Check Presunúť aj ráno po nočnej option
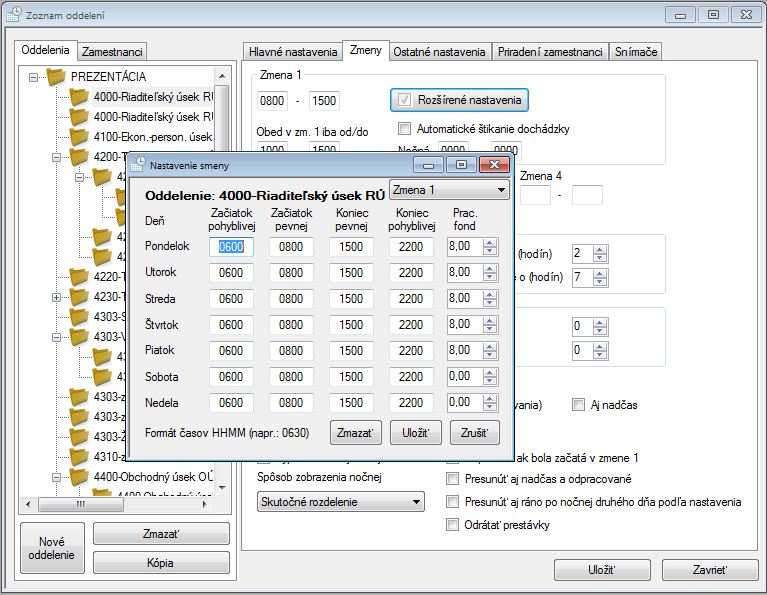Image resolution: width=767 pixels, height=595 pixels. [452, 502]
